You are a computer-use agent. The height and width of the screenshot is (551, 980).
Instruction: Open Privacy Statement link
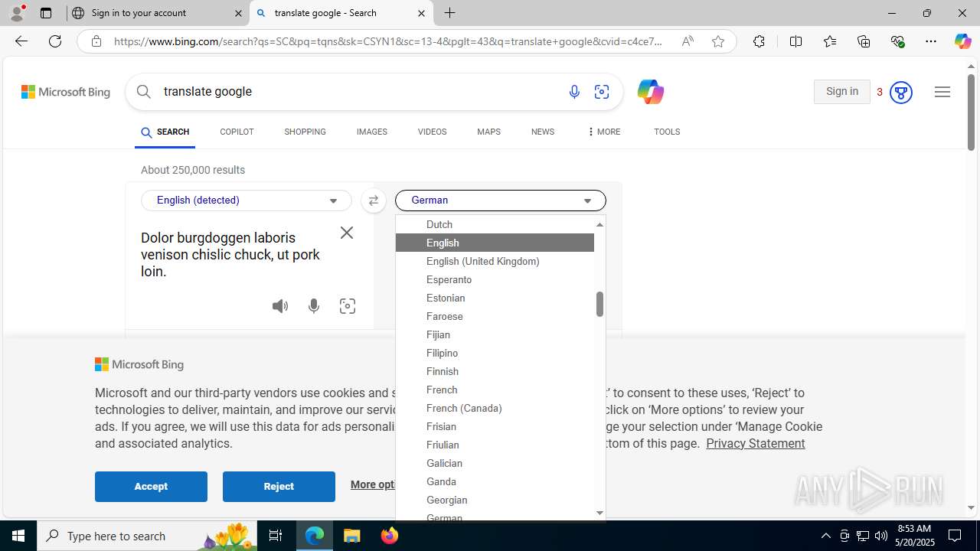point(755,443)
